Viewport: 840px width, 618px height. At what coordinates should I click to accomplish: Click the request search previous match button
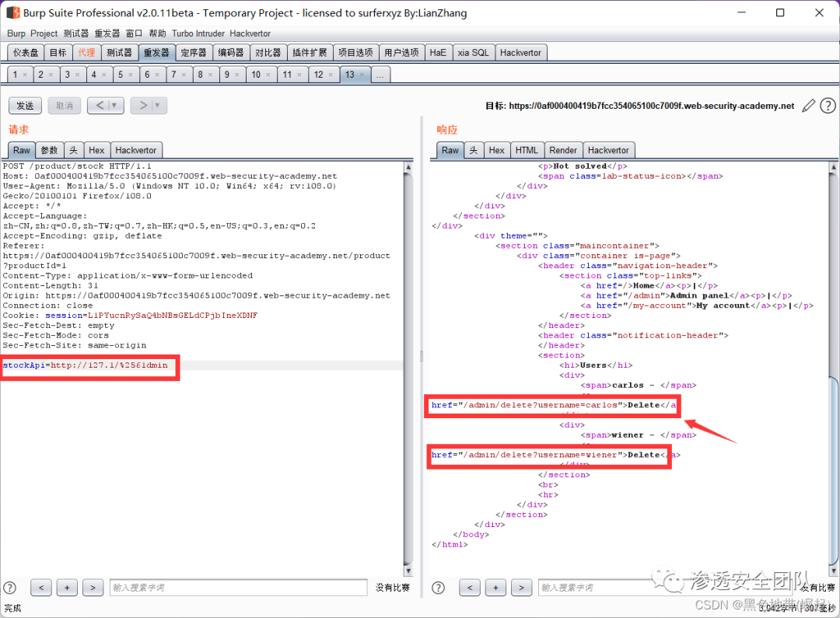click(x=41, y=588)
